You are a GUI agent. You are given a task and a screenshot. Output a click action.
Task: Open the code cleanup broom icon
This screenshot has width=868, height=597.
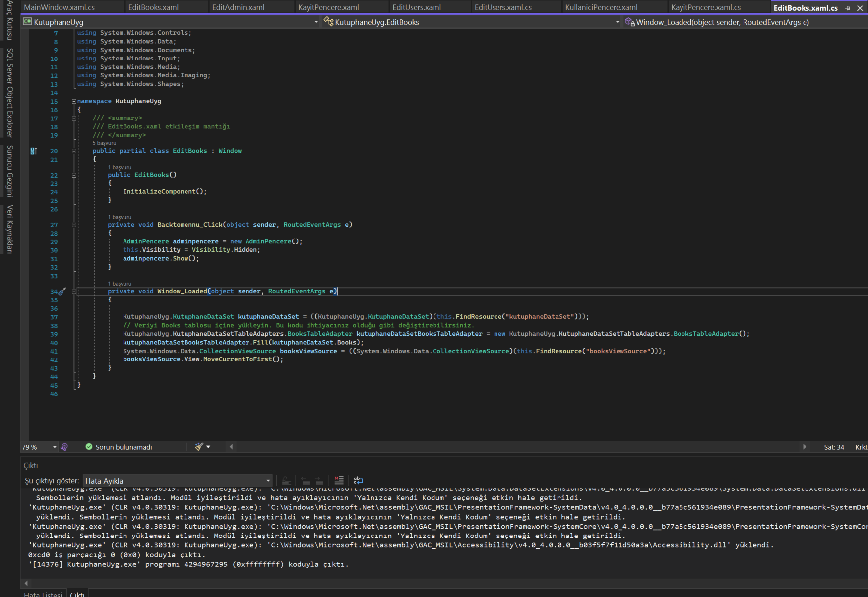coord(199,447)
